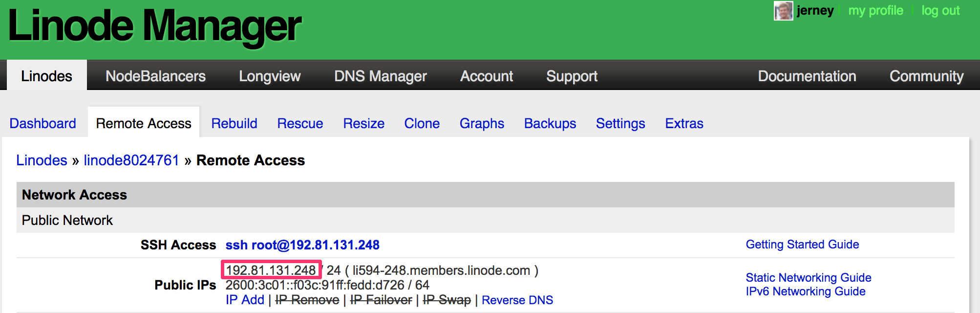Open the Extras subtab

pyautogui.click(x=684, y=123)
